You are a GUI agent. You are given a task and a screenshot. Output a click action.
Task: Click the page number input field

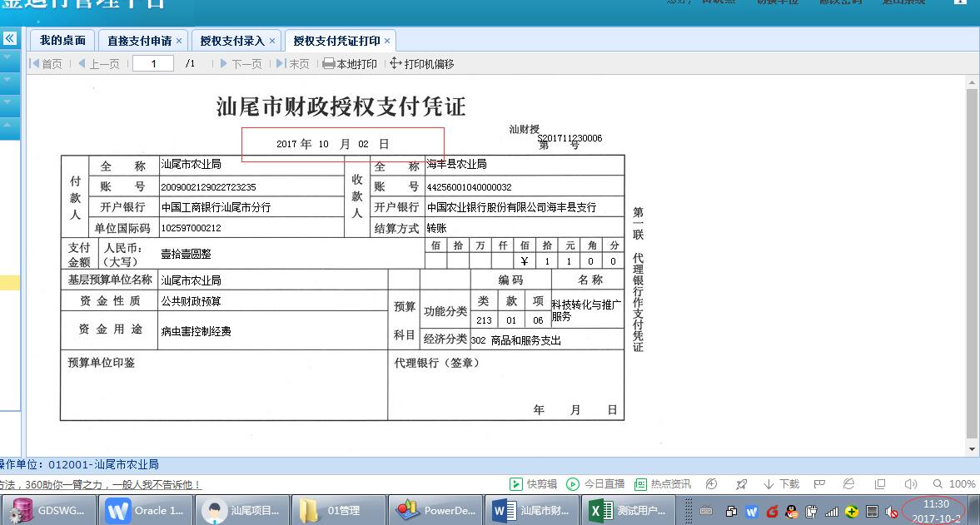click(x=153, y=64)
